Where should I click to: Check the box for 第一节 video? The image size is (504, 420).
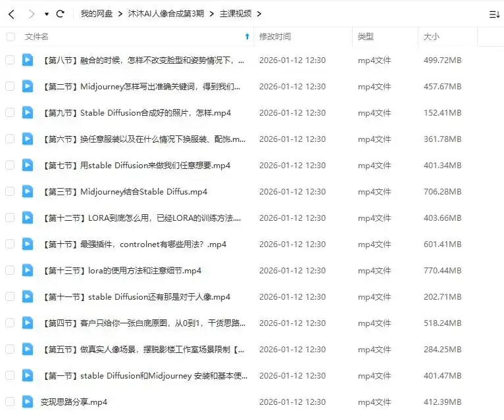tap(10, 376)
